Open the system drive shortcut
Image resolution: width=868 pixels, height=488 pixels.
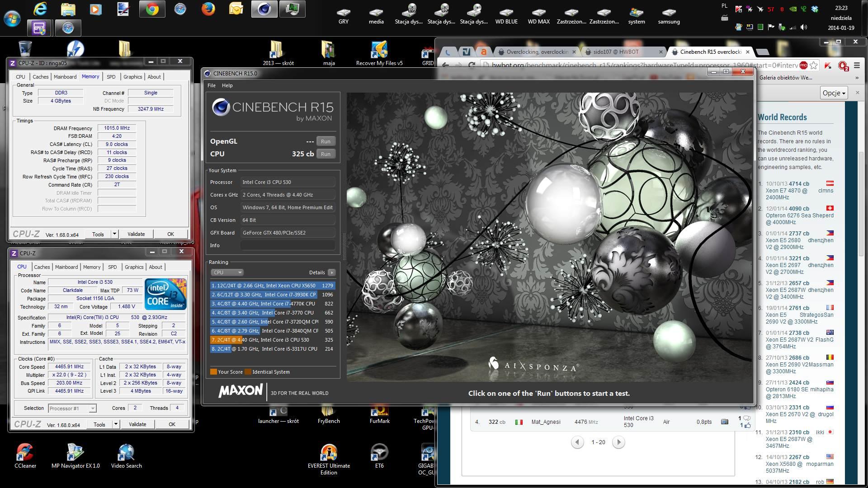coord(637,16)
